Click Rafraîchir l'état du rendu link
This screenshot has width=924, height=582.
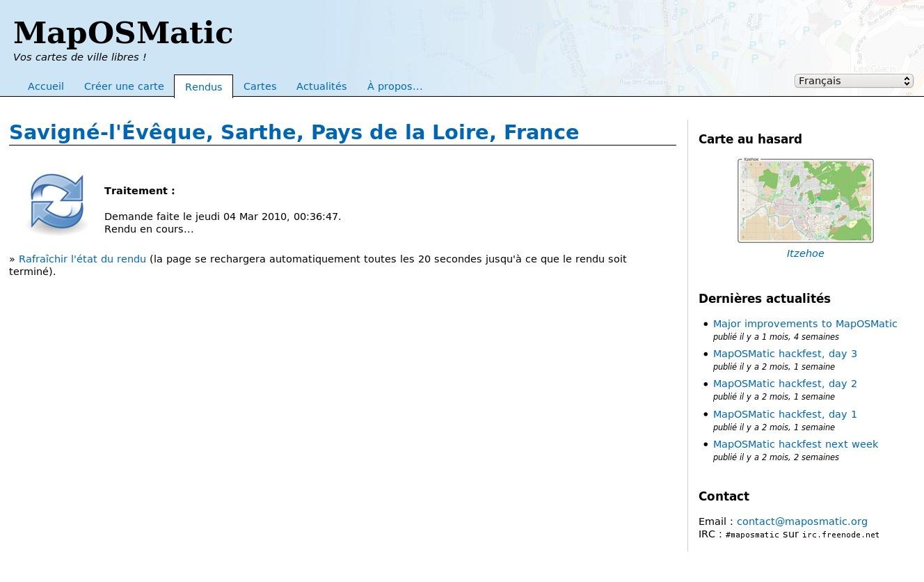(82, 259)
